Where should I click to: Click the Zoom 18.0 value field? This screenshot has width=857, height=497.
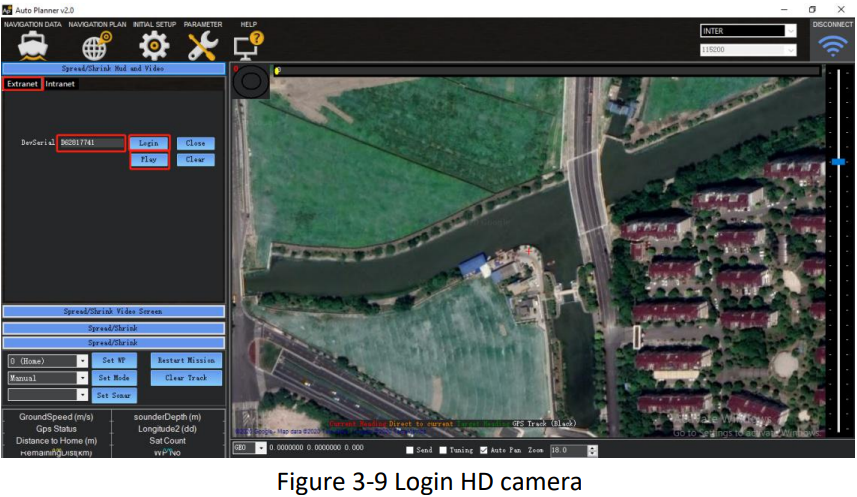(x=568, y=450)
